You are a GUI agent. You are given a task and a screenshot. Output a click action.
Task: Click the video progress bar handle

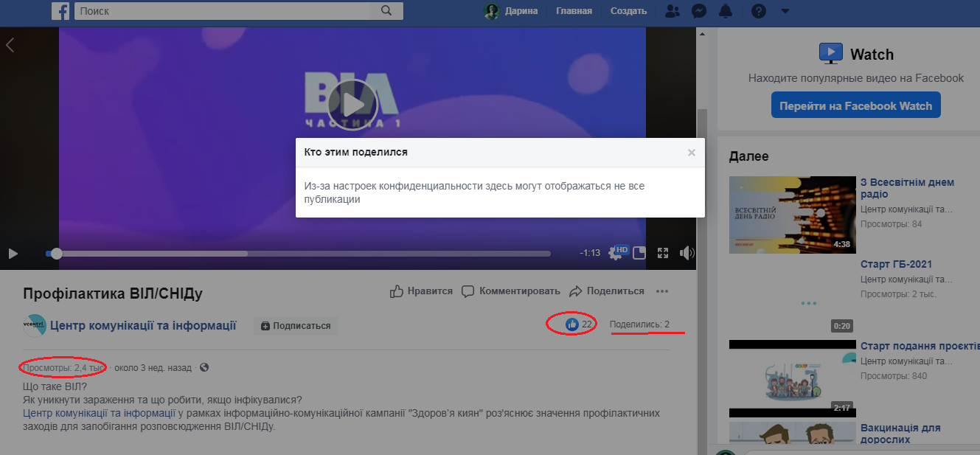56,253
